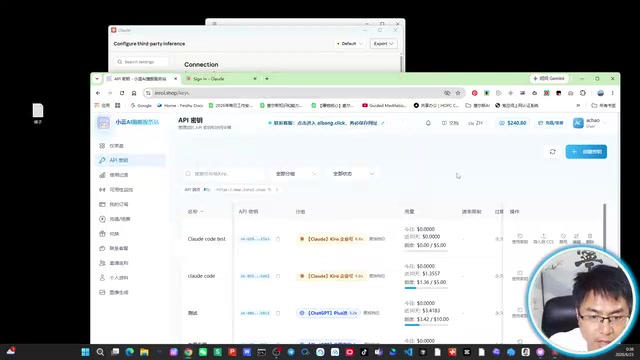Open a new browser tab
Image resolution: width=640 pixels, height=360 pixels.
pyautogui.click(x=267, y=79)
